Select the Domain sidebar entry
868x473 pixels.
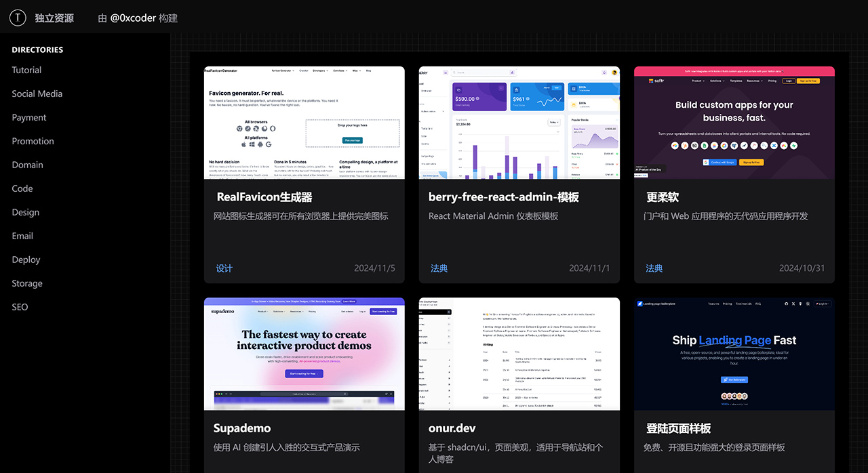(x=27, y=165)
